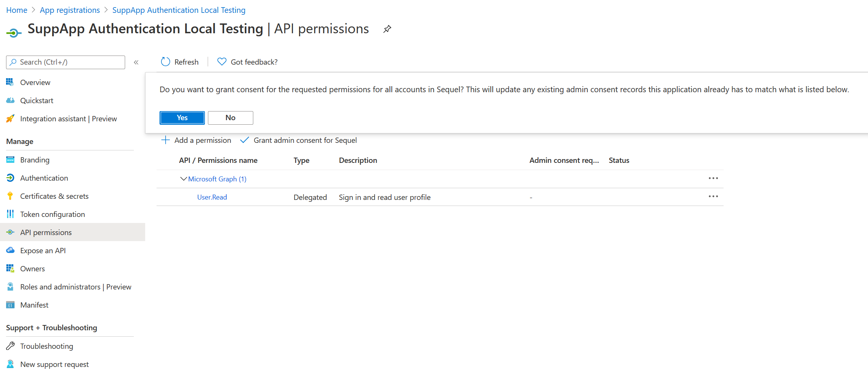Click the magnifier icon in the search box
This screenshot has height=376, width=868.
point(13,62)
